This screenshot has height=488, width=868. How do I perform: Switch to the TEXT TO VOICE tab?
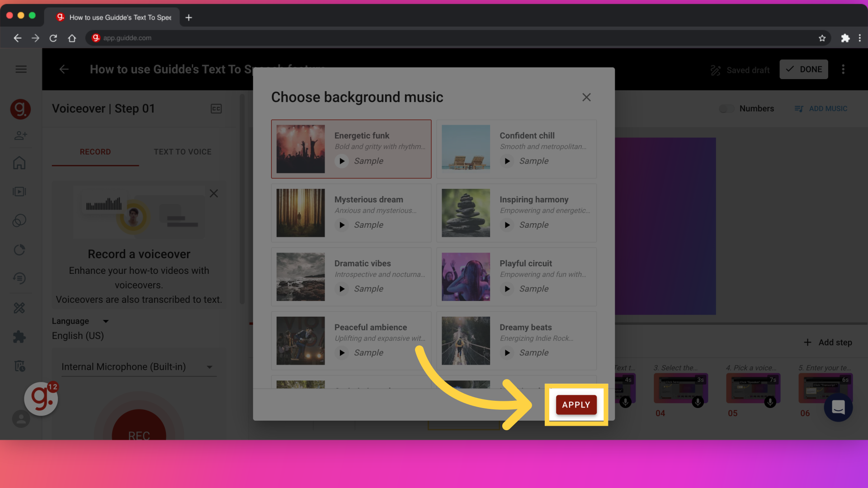coord(183,152)
